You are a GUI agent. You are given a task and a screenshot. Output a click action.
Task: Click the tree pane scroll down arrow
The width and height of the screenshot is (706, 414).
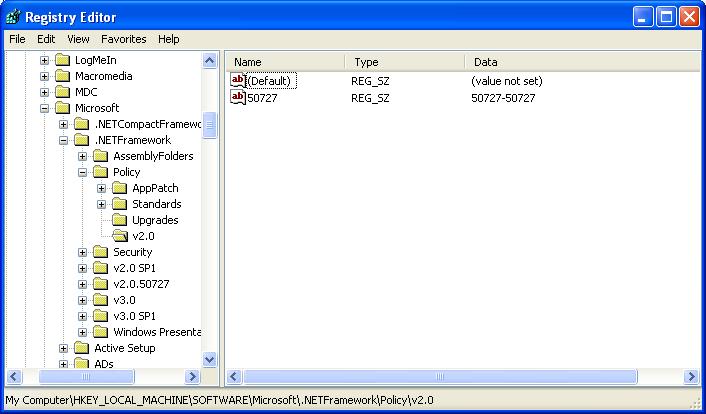tap(209, 359)
